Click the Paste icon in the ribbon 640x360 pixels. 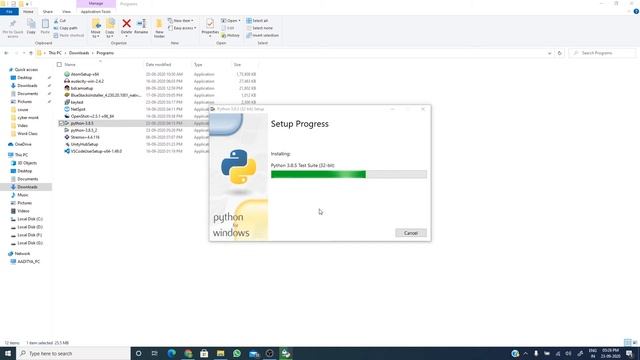45,27
